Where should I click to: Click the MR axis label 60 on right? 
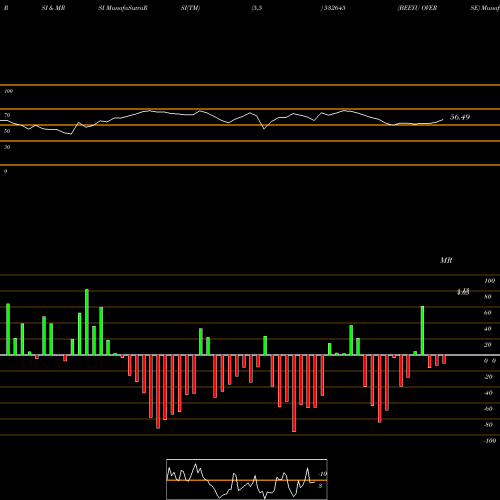488,313
